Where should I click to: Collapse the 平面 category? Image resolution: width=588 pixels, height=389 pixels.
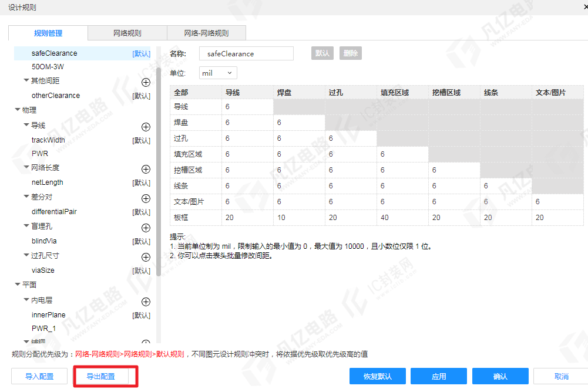pos(17,285)
